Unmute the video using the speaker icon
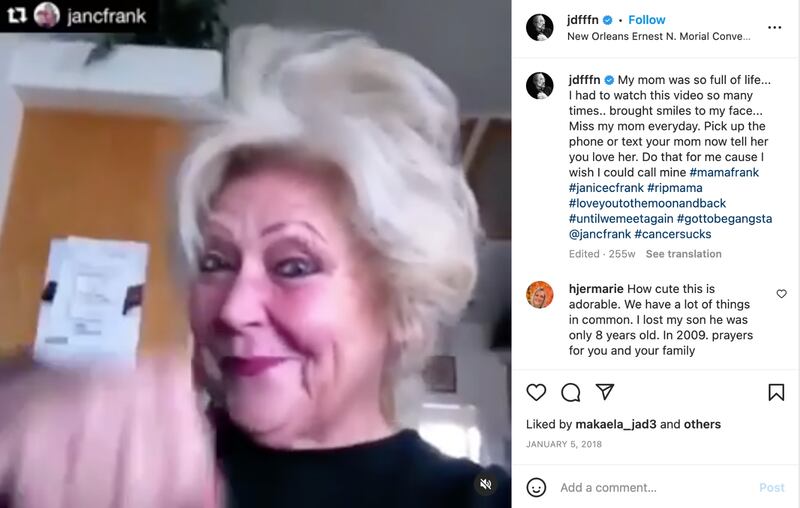The width and height of the screenshot is (800, 508). click(x=486, y=484)
